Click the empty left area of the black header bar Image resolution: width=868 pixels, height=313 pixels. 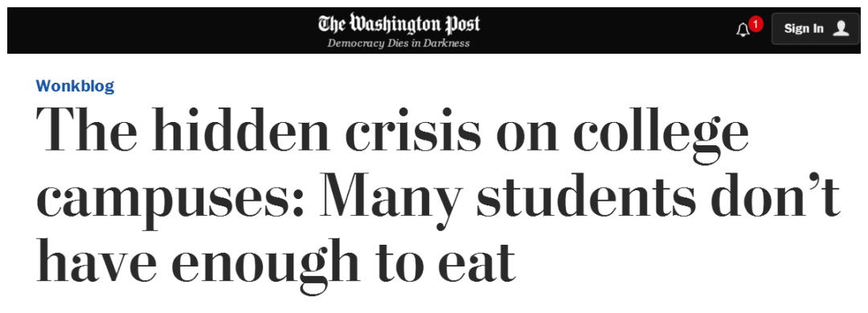pos(161,30)
